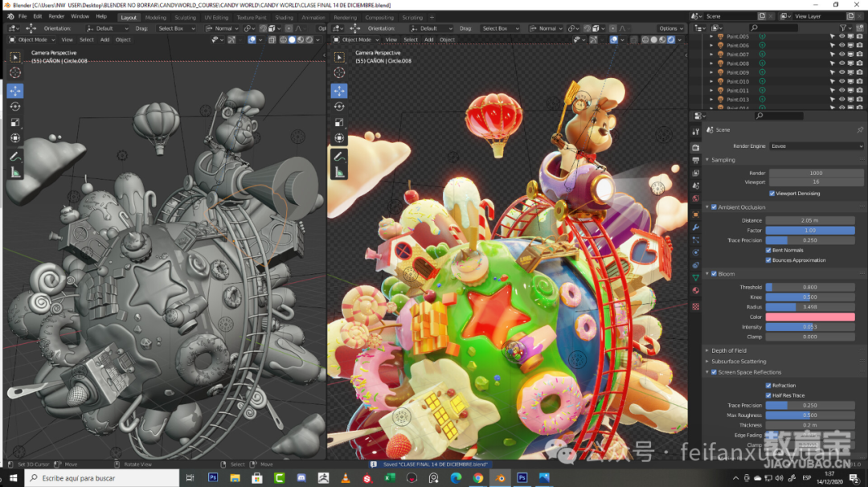Screen dimensions: 868x487
Task: Uncheck Bent Normals
Action: pyautogui.click(x=768, y=250)
